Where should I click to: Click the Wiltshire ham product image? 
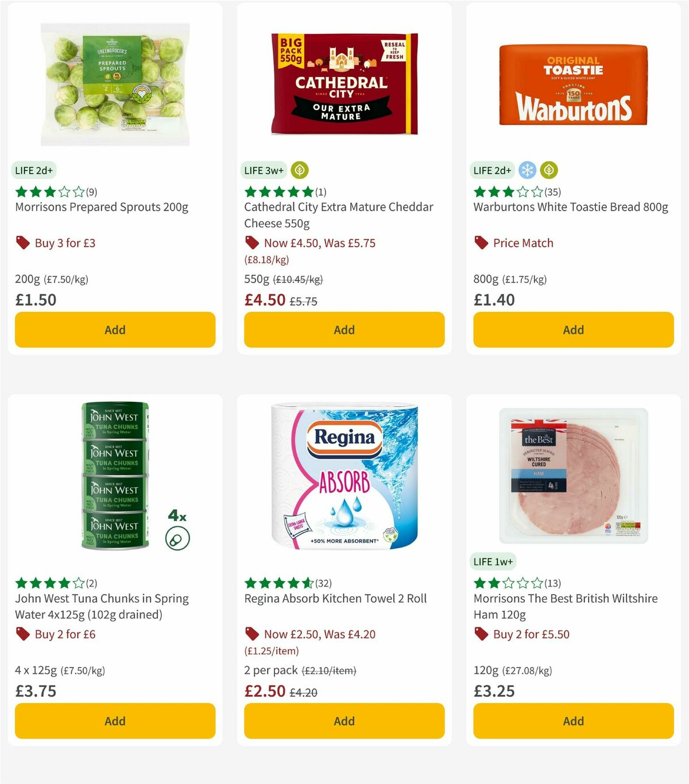coord(572,476)
